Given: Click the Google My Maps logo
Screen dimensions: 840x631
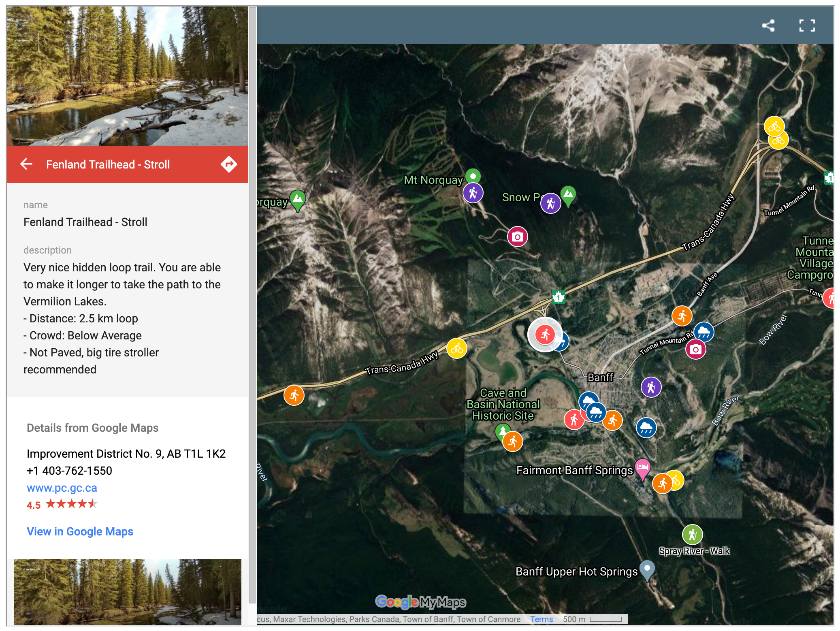Looking at the screenshot, I should (x=420, y=602).
